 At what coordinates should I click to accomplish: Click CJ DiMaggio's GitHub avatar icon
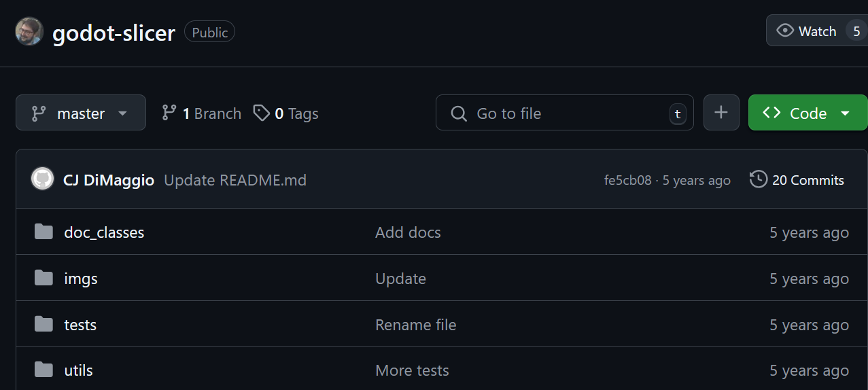tap(42, 179)
